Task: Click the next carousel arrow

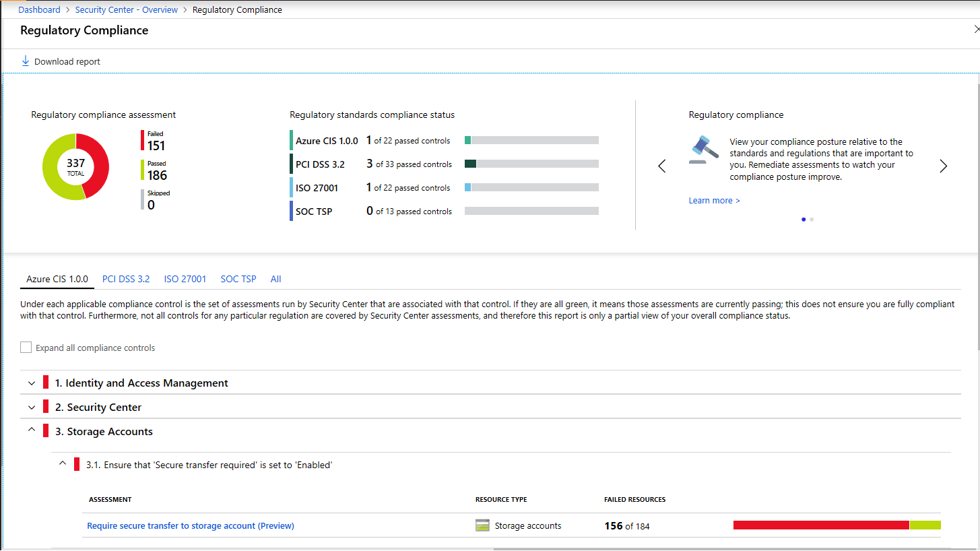Action: point(943,166)
